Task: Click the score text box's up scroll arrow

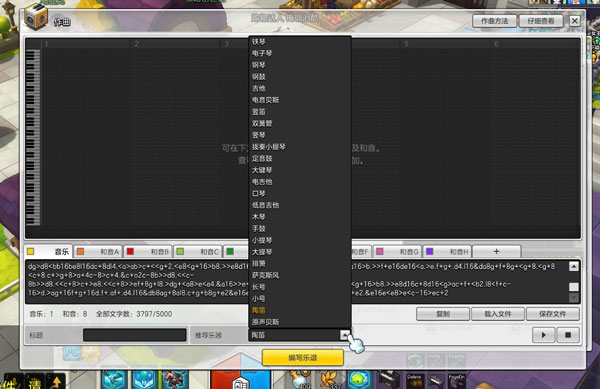Action: pyautogui.click(x=574, y=266)
